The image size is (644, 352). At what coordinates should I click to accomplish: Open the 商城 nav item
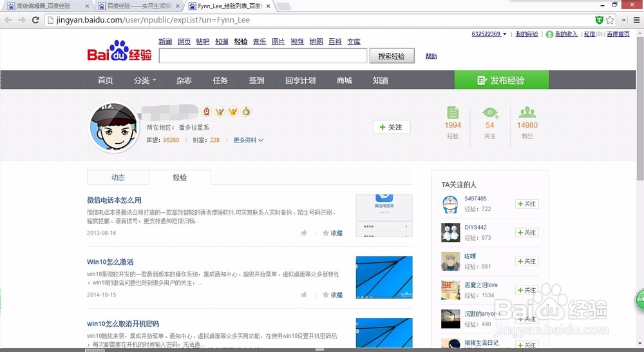[344, 80]
